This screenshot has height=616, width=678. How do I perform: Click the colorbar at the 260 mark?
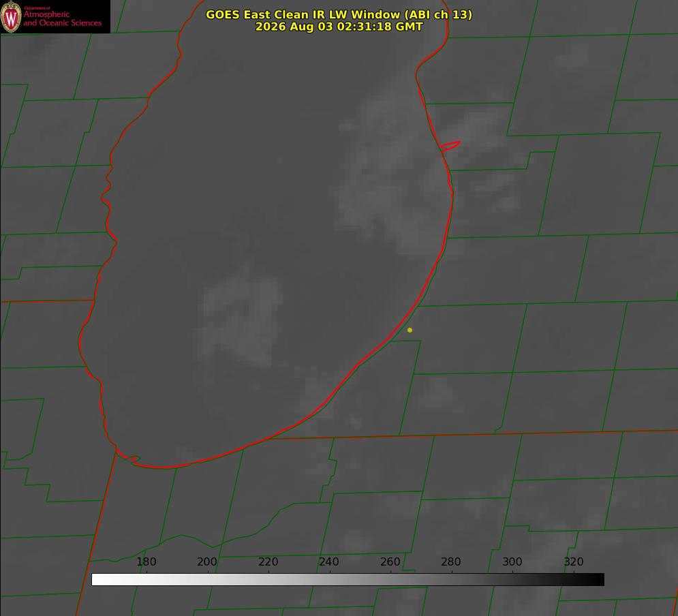(x=391, y=579)
